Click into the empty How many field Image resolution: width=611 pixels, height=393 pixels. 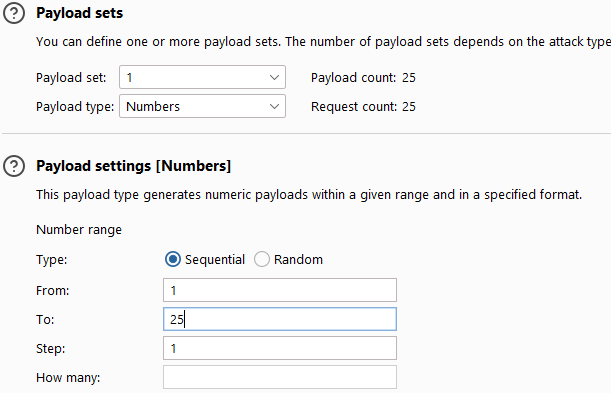[x=280, y=377]
